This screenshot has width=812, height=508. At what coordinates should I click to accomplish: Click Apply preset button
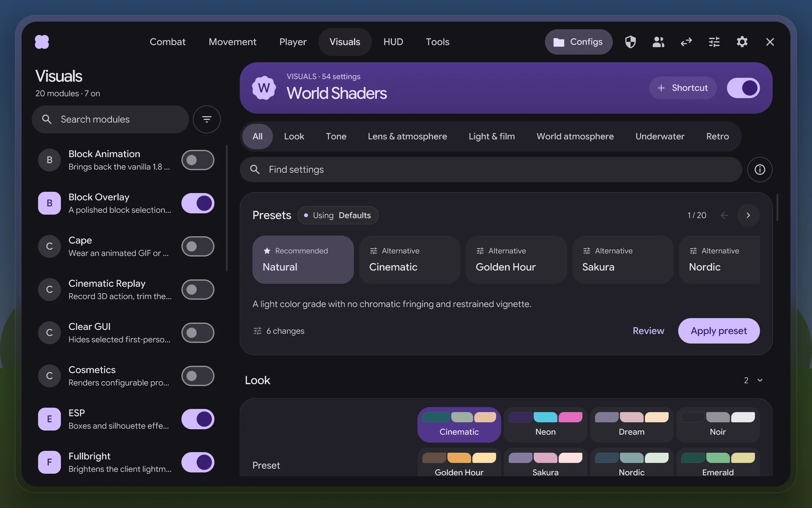click(x=719, y=331)
